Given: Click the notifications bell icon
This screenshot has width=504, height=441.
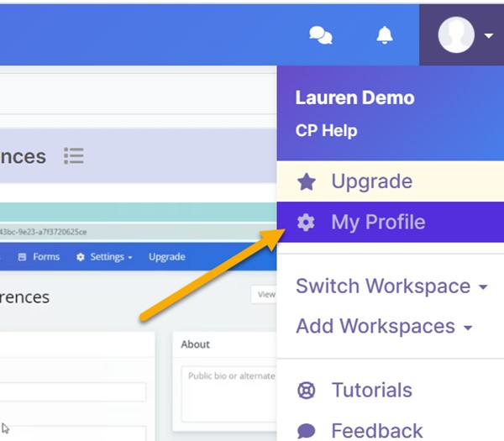Looking at the screenshot, I should click(x=385, y=34).
